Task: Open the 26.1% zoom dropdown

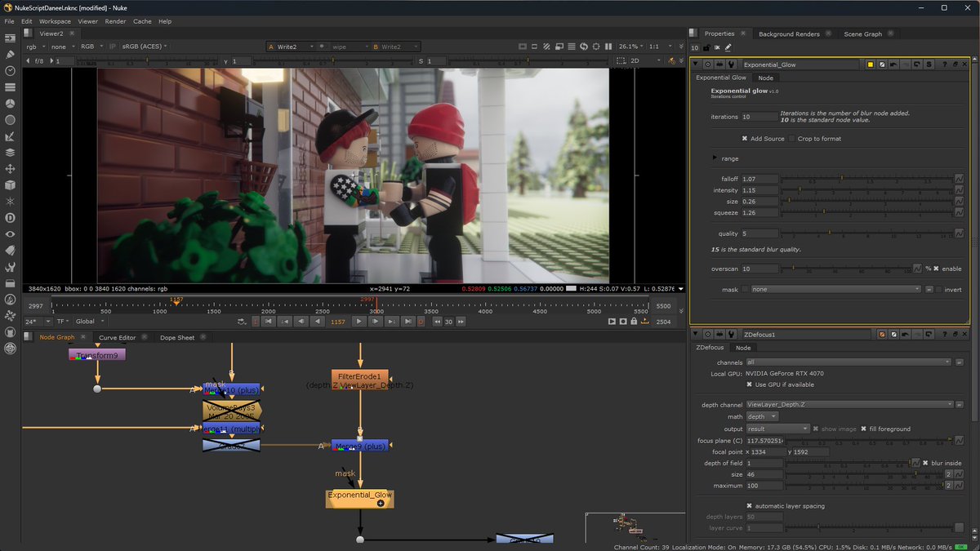Action: [631, 47]
